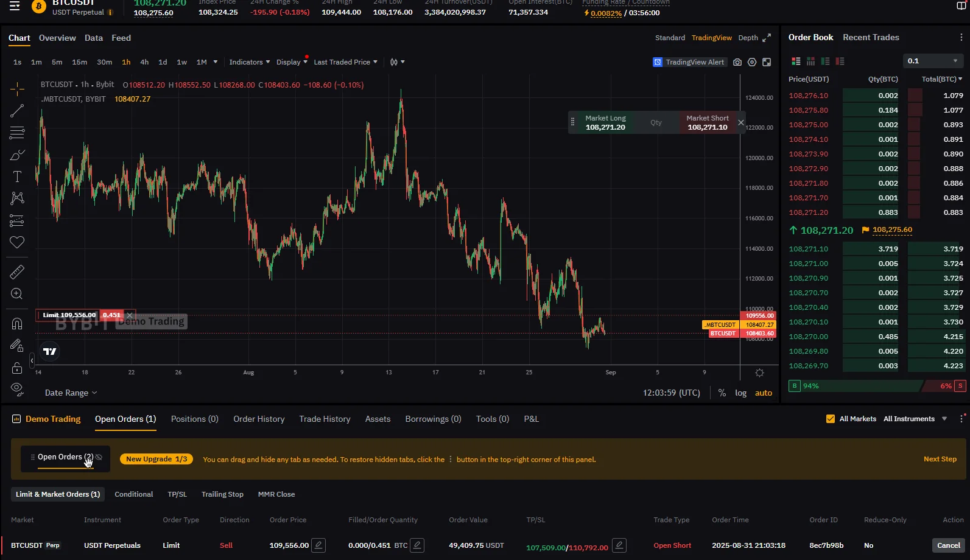Viewport: 970px width, 560px height.
Task: Activate the zoom-in magnifier tool
Action: coord(17,294)
